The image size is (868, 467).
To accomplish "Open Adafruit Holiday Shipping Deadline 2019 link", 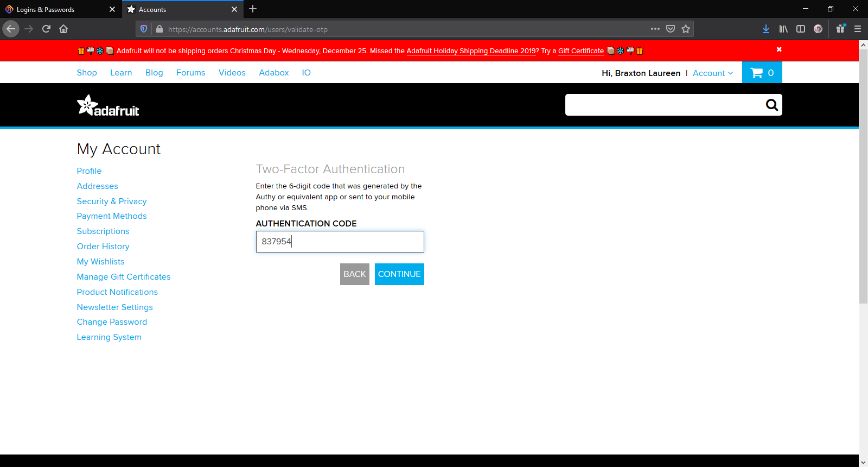I will [471, 51].
